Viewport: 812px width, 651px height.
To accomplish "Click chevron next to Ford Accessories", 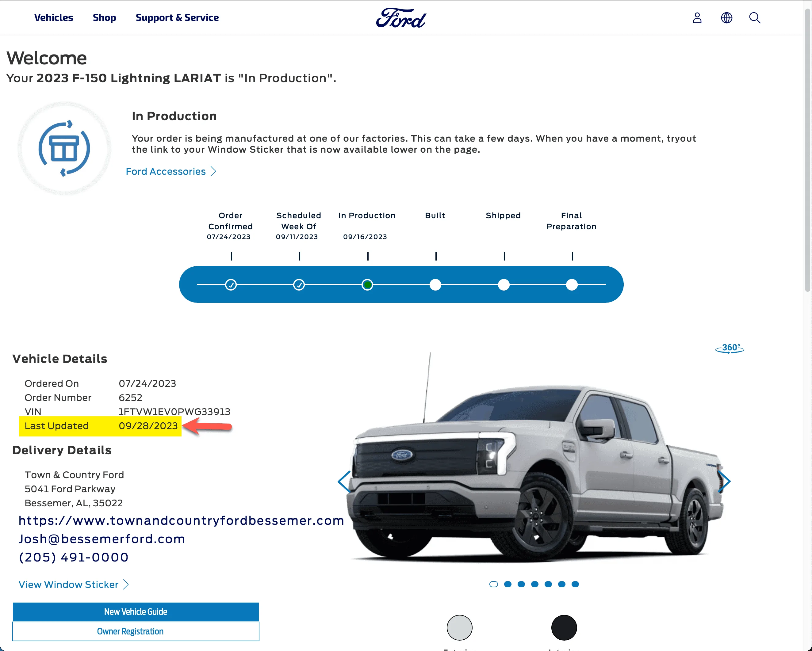I will [x=213, y=171].
